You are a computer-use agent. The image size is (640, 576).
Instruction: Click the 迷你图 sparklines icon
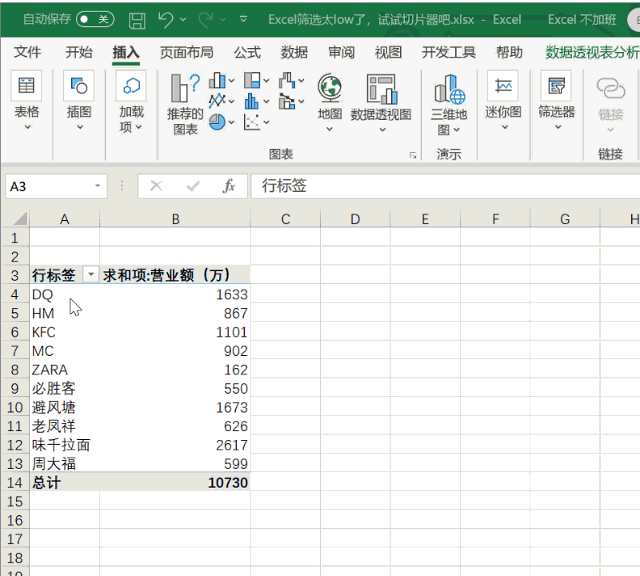tap(503, 86)
